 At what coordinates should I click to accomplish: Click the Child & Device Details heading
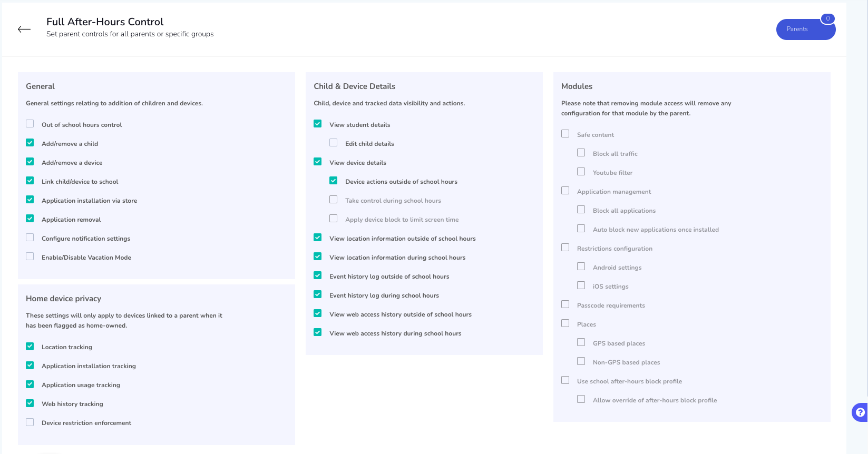coord(354,86)
